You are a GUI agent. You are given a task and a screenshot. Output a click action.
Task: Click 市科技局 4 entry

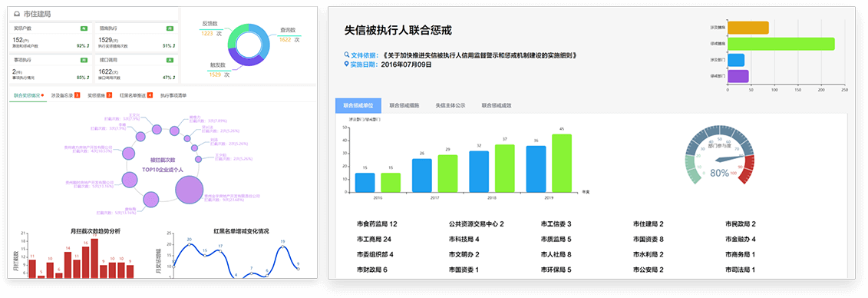(x=464, y=240)
